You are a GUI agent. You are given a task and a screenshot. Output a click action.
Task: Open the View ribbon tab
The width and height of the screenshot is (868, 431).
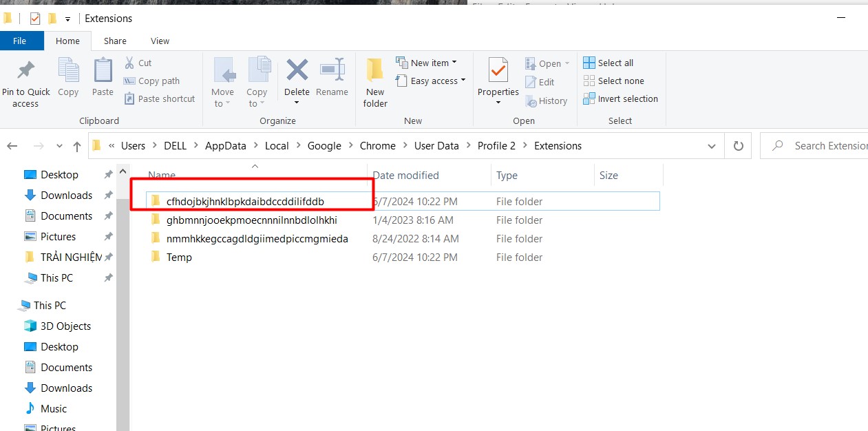click(160, 41)
